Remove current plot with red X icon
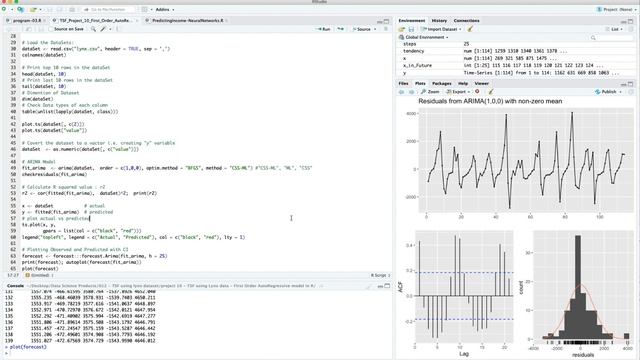Screen dimensions: 640x360 [x=477, y=92]
